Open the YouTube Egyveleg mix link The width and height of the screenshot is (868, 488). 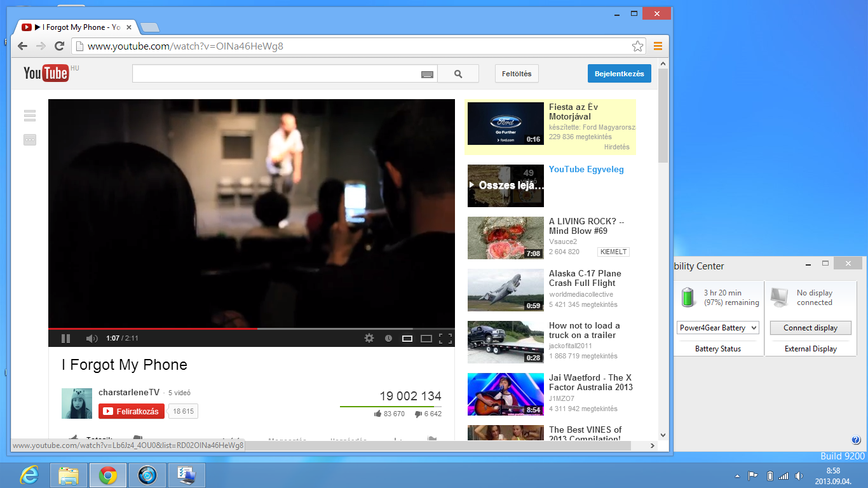click(587, 170)
